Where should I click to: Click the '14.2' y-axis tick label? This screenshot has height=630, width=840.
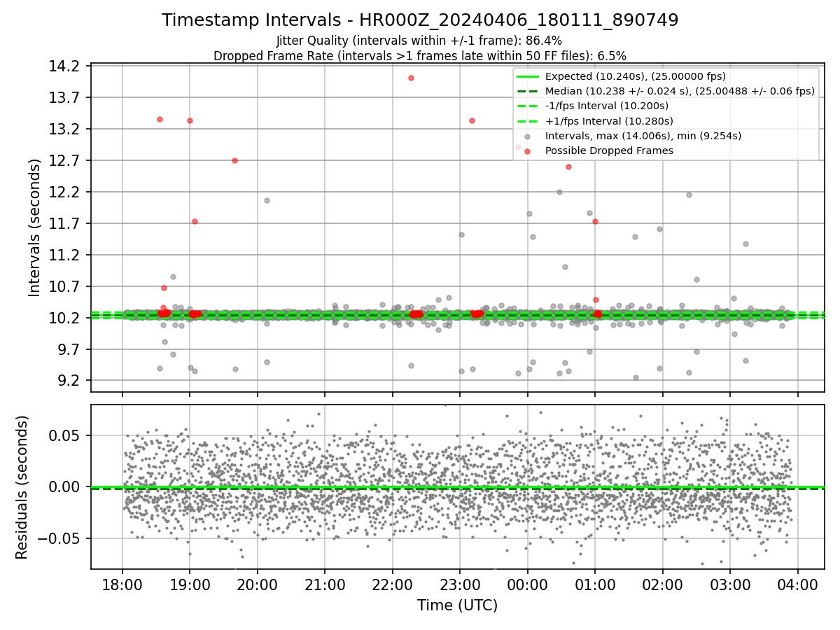tap(66, 66)
